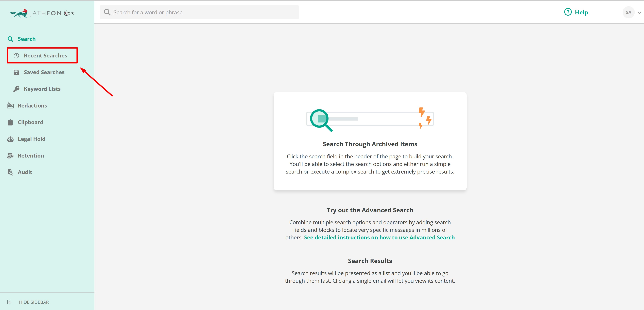The image size is (644, 310).
Task: Open the Retention section
Action: pos(31,156)
